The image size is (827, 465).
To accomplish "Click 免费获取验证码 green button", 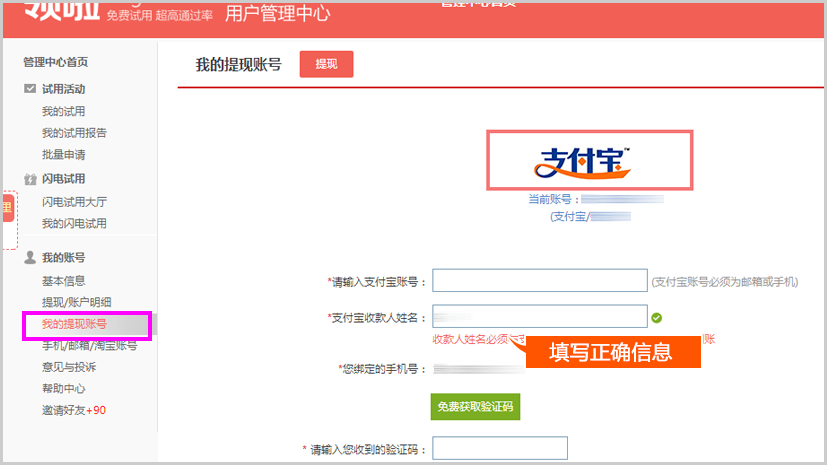I will [x=475, y=406].
